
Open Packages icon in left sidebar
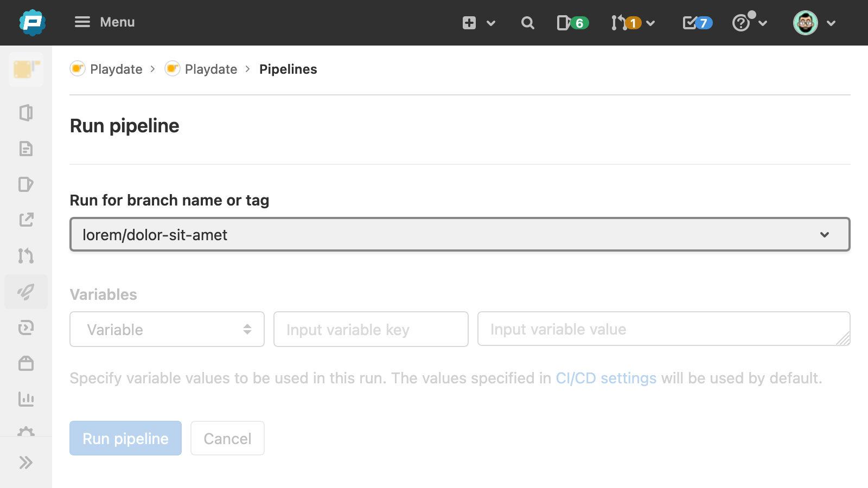click(x=26, y=363)
